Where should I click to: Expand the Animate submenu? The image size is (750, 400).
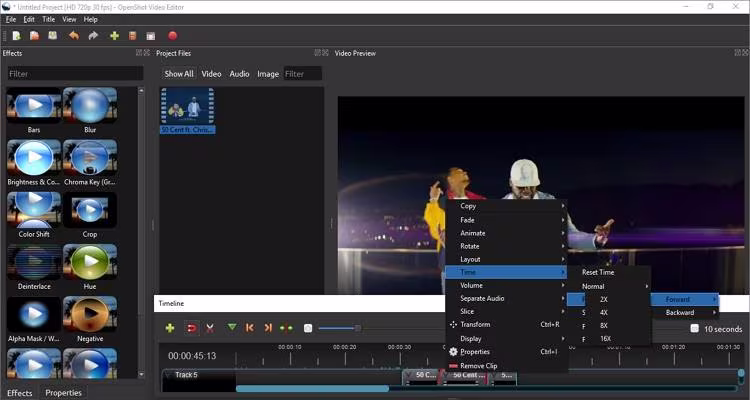pos(506,233)
